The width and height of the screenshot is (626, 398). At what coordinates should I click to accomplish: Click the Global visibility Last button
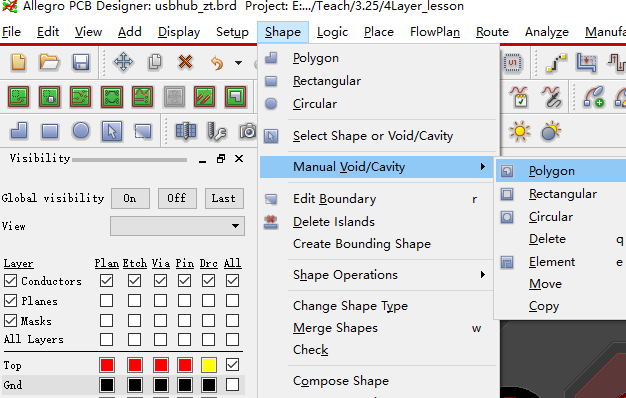(224, 198)
